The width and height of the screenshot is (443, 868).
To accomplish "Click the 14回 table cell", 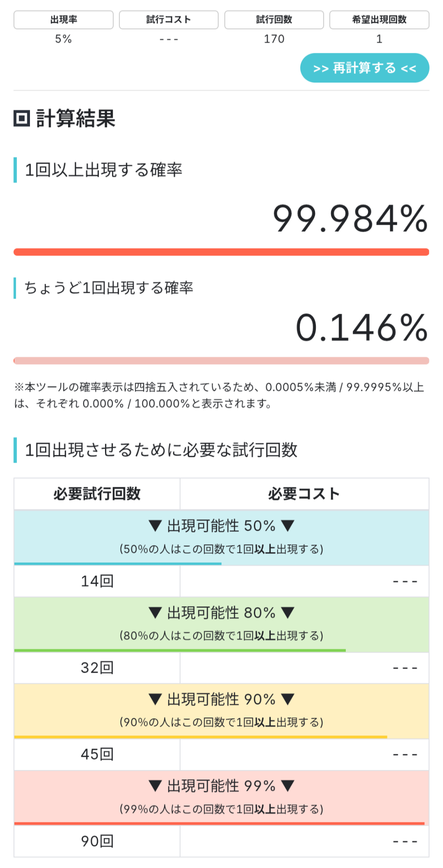I will click(97, 581).
